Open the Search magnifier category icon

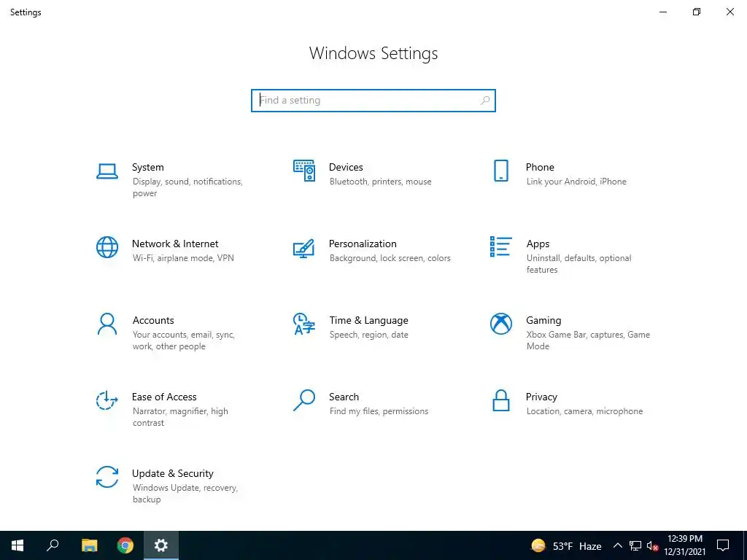[304, 400]
